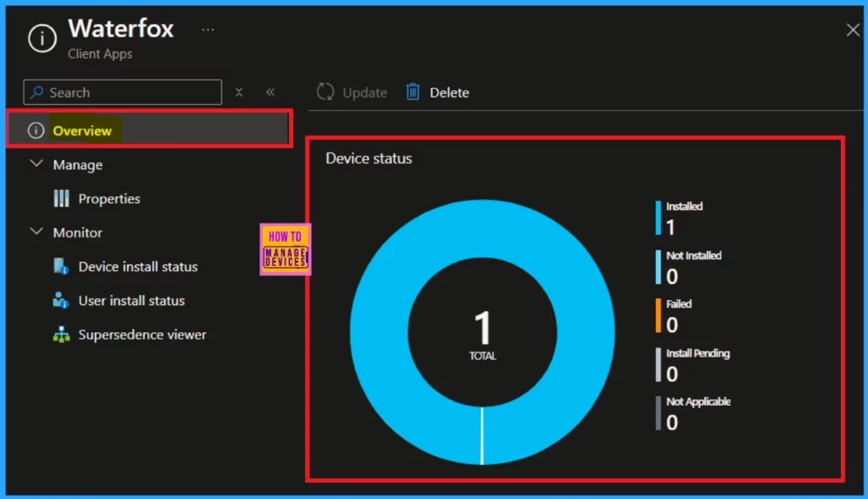
Task: Click the Install Pending gray legend bar
Action: click(x=658, y=364)
